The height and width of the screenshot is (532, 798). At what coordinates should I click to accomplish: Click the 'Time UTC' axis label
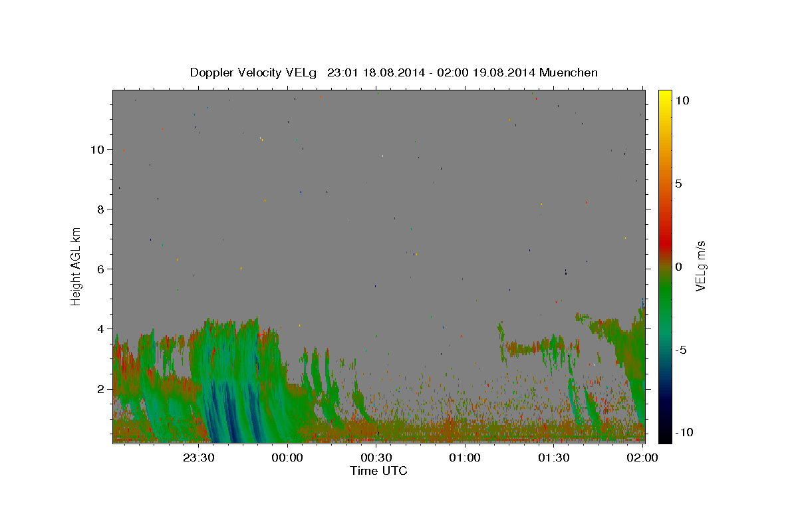pyautogui.click(x=378, y=471)
